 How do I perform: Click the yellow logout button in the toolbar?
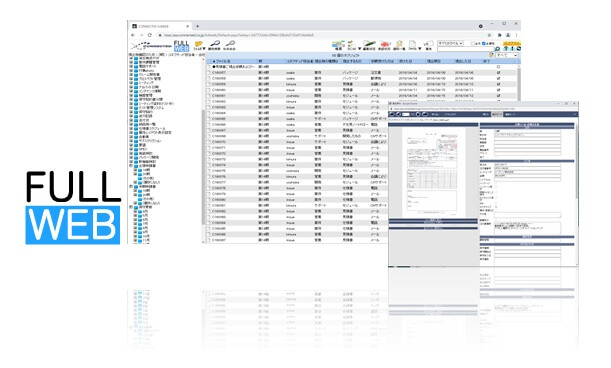click(x=512, y=43)
